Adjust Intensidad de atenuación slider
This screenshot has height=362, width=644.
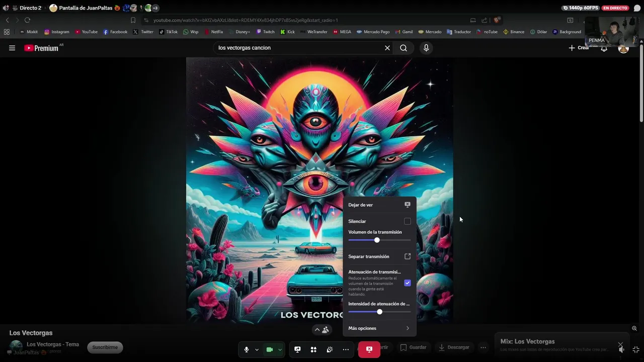click(x=379, y=312)
